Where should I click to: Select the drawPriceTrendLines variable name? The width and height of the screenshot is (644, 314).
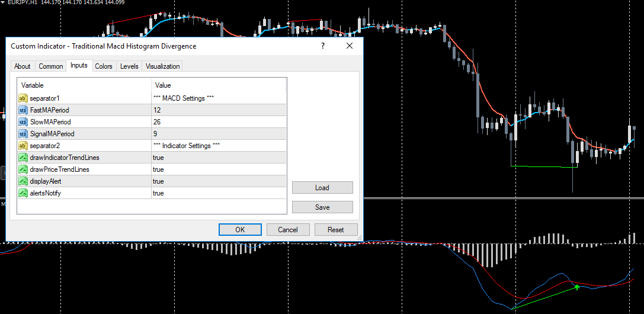click(x=60, y=169)
